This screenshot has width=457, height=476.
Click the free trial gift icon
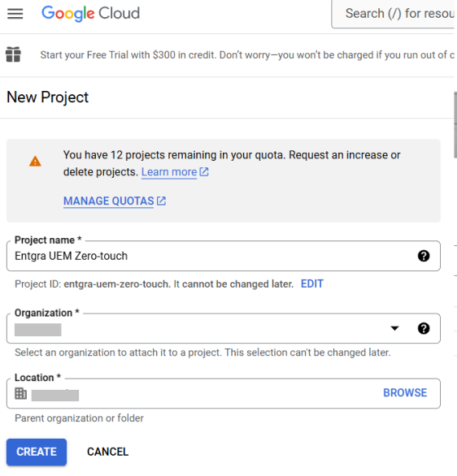13,54
